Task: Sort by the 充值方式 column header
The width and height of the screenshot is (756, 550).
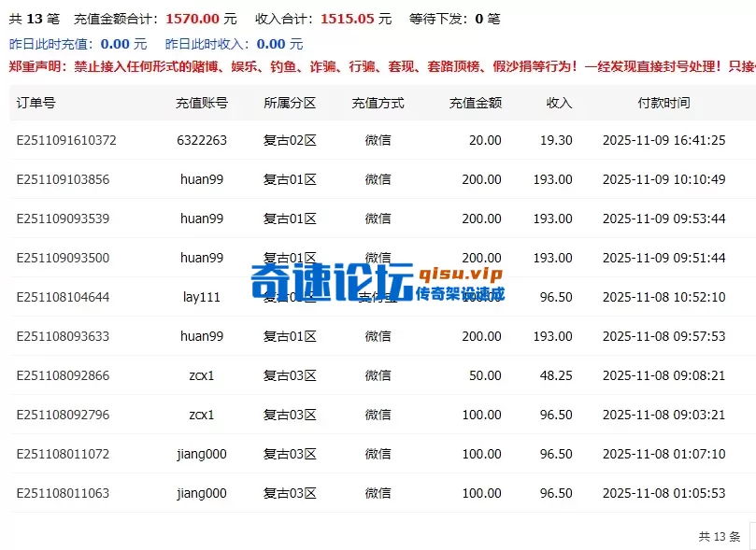Action: 380,103
